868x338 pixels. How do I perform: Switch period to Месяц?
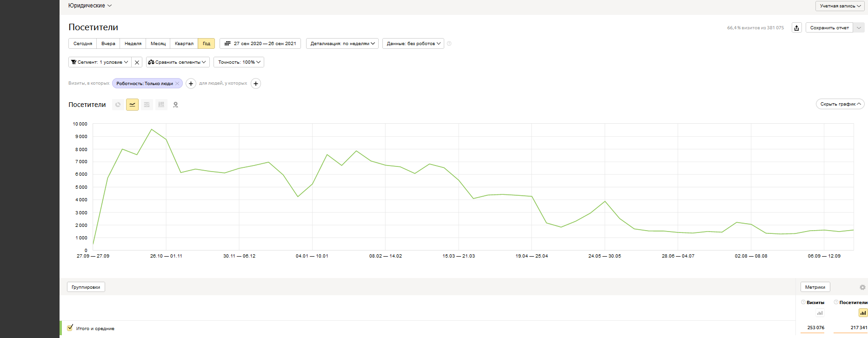click(158, 44)
